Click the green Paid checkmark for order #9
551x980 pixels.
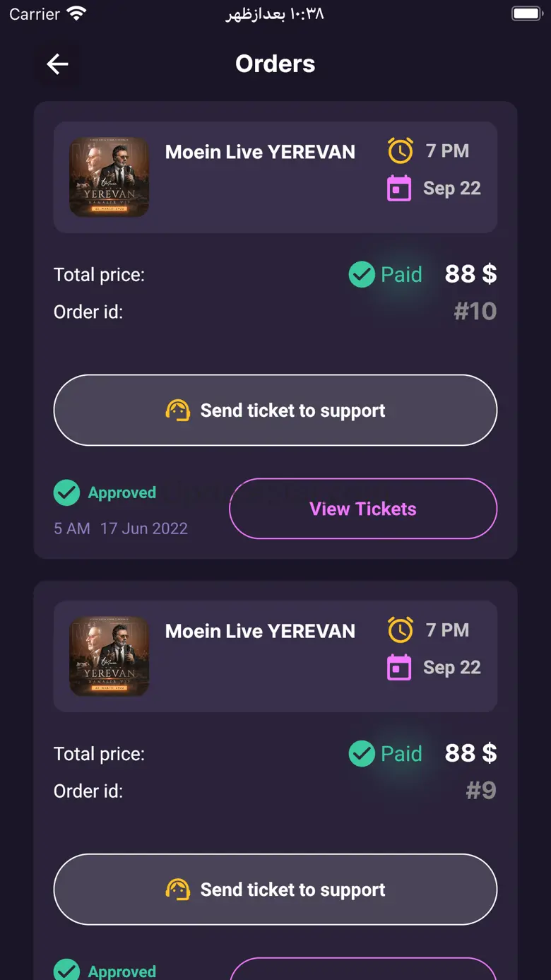point(362,754)
